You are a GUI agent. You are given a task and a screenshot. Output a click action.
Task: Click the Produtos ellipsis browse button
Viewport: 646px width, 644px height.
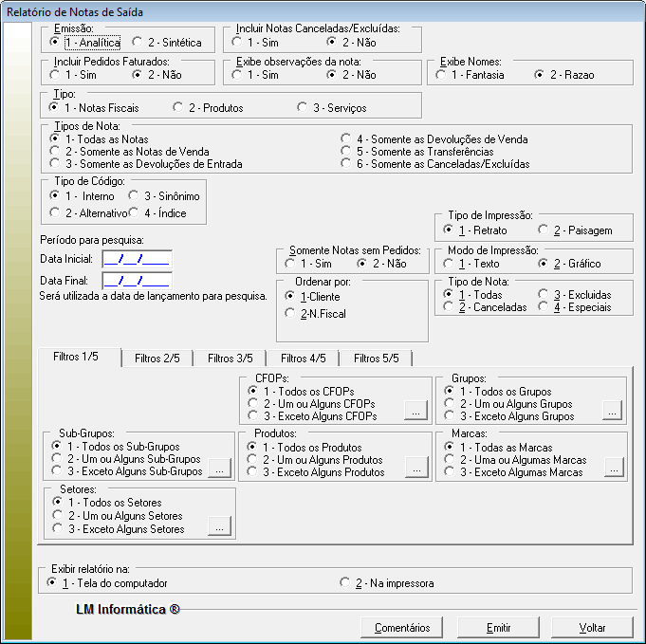coord(415,467)
